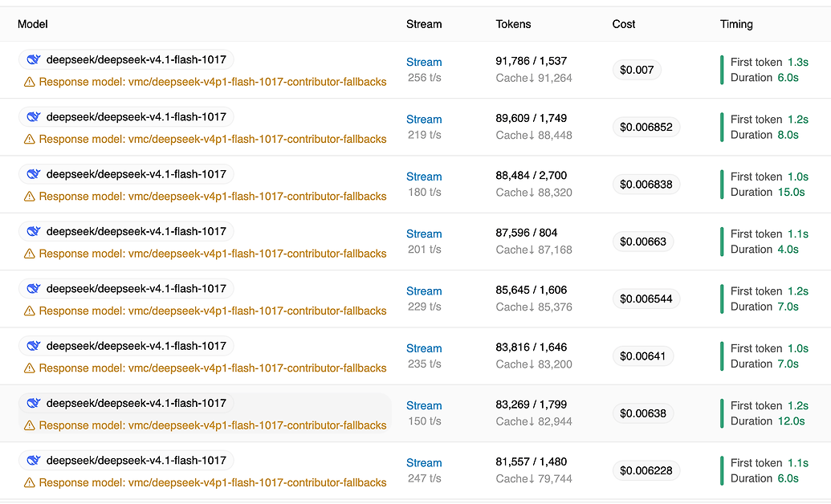
Task: Click the DeepSeek whale icon in the $0.006228 row
Action: point(34,461)
